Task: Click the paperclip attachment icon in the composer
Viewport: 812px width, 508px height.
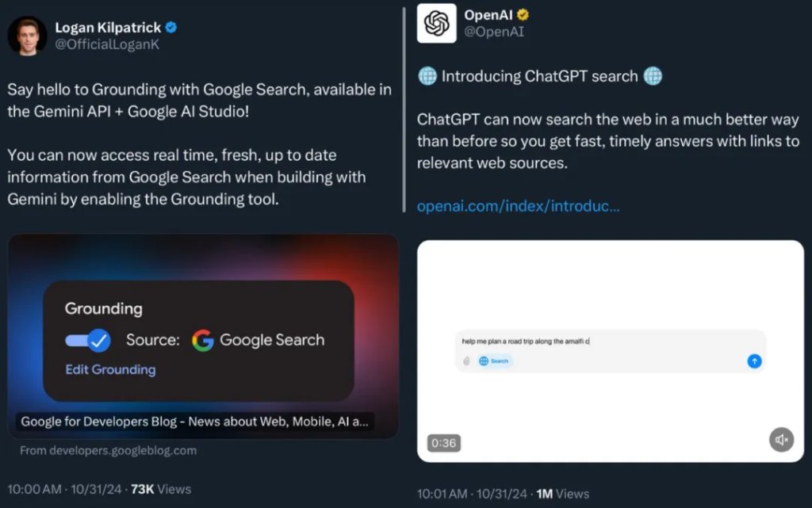Action: pyautogui.click(x=468, y=360)
